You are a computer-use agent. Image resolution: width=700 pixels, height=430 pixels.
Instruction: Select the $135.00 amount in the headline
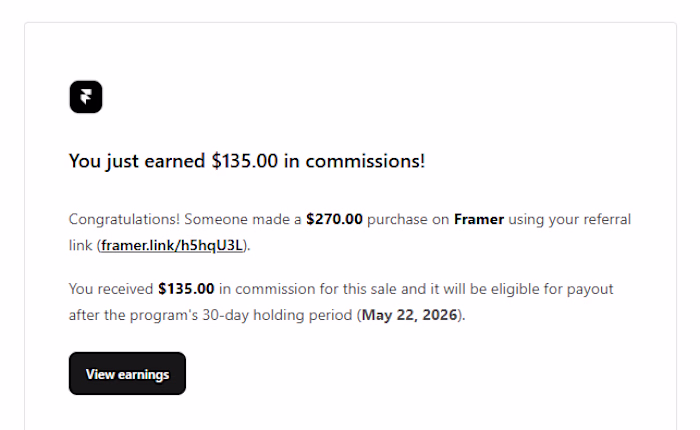click(x=245, y=162)
